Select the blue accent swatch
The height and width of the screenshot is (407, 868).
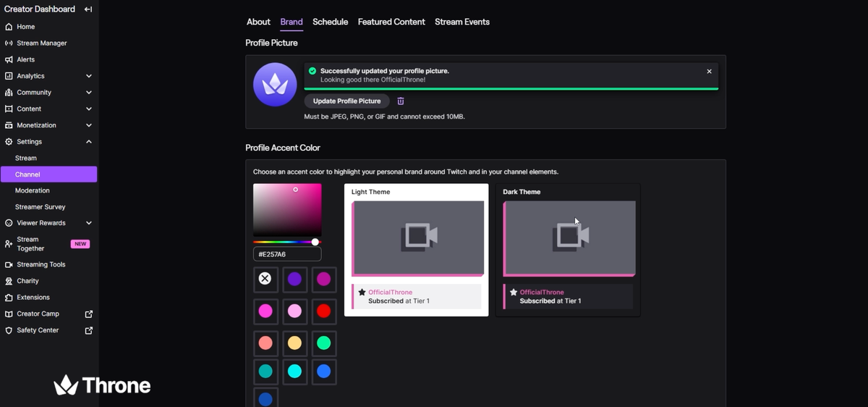coord(323,372)
